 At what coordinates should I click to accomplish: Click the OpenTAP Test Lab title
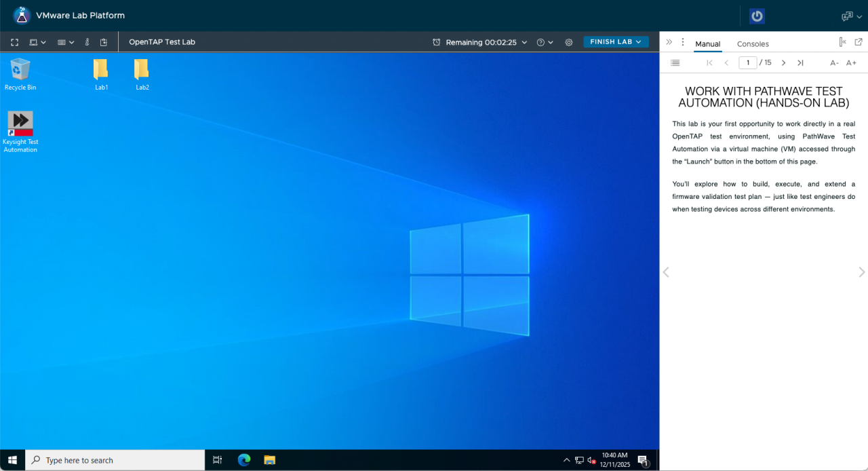[x=162, y=42]
